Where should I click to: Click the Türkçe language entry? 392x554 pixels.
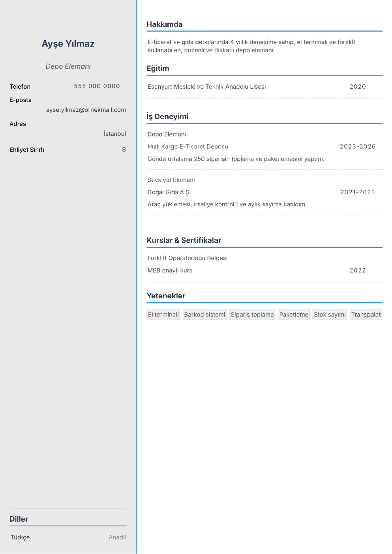click(20, 537)
